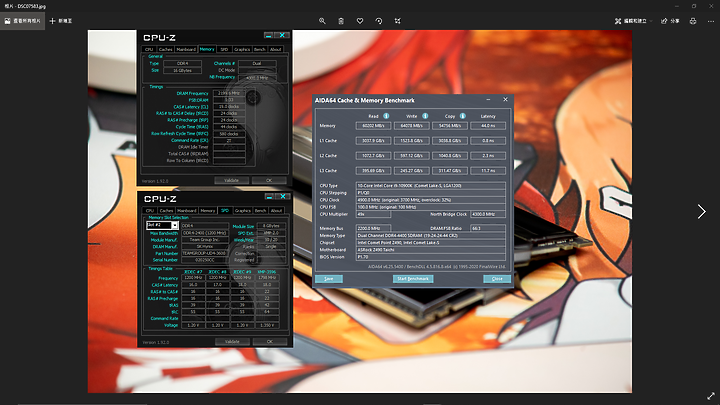This screenshot has width=720, height=405.
Task: Switch to Caches tab in lower CPU-Z
Action: (166, 210)
